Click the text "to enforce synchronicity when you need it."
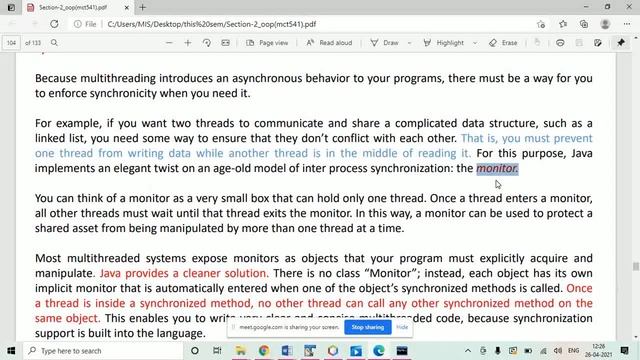The width and height of the screenshot is (640, 360). pyautogui.click(x=142, y=93)
